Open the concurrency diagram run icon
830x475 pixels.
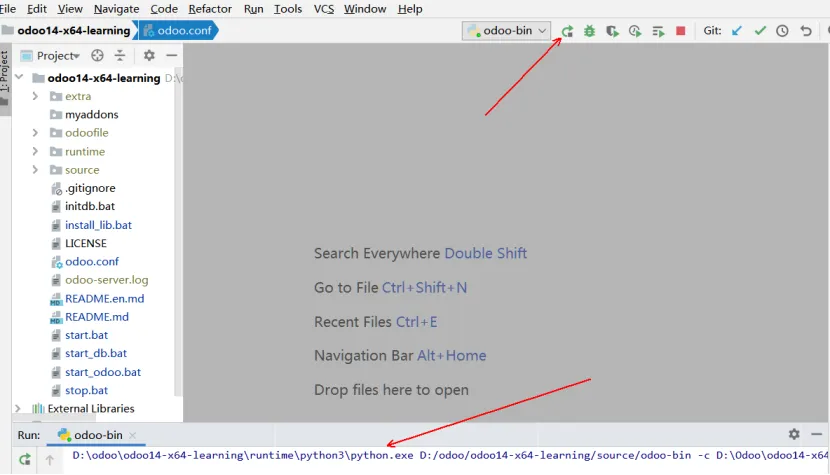click(x=658, y=31)
